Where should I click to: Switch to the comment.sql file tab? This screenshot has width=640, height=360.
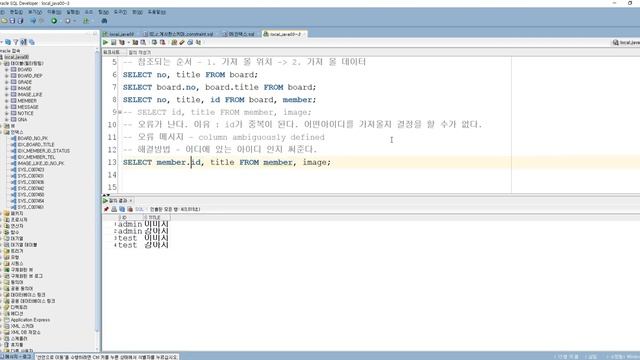[178, 34]
